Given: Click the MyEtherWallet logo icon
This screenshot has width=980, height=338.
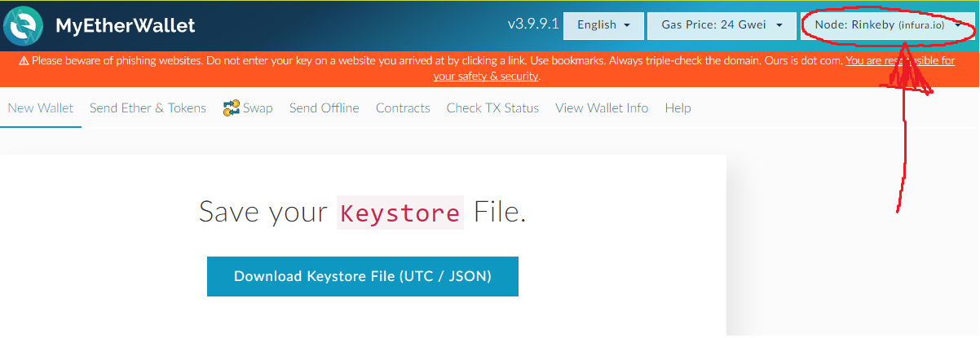Looking at the screenshot, I should [24, 25].
